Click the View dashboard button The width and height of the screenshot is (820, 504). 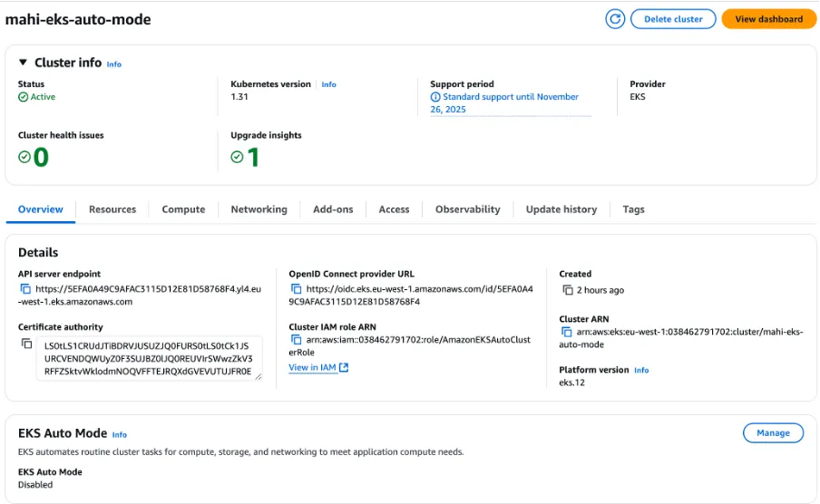pos(769,19)
